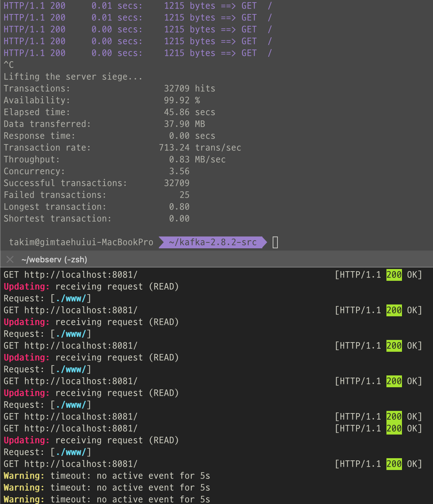The image size is (433, 504).
Task: Click the '3.56' concurrency value
Action: pyautogui.click(x=179, y=171)
